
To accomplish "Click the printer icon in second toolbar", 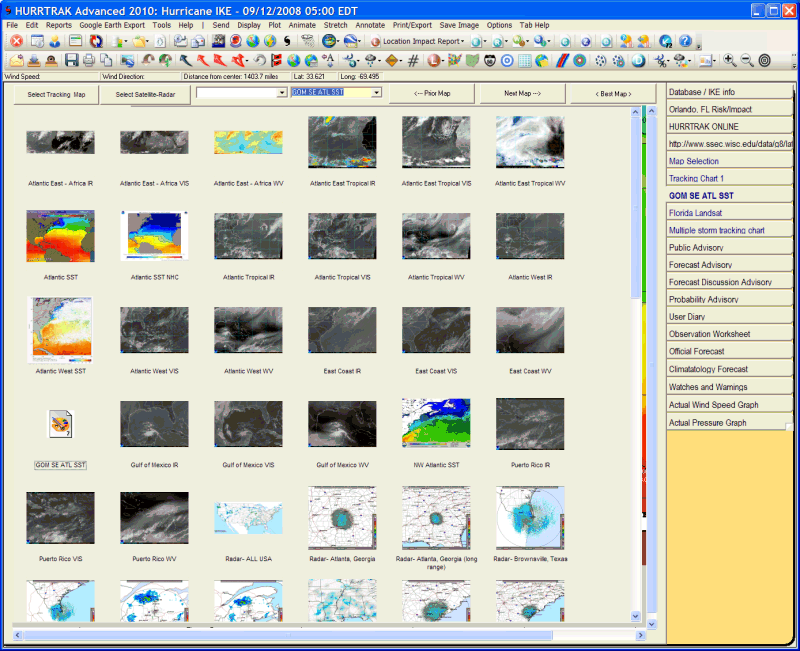I will tap(90, 61).
